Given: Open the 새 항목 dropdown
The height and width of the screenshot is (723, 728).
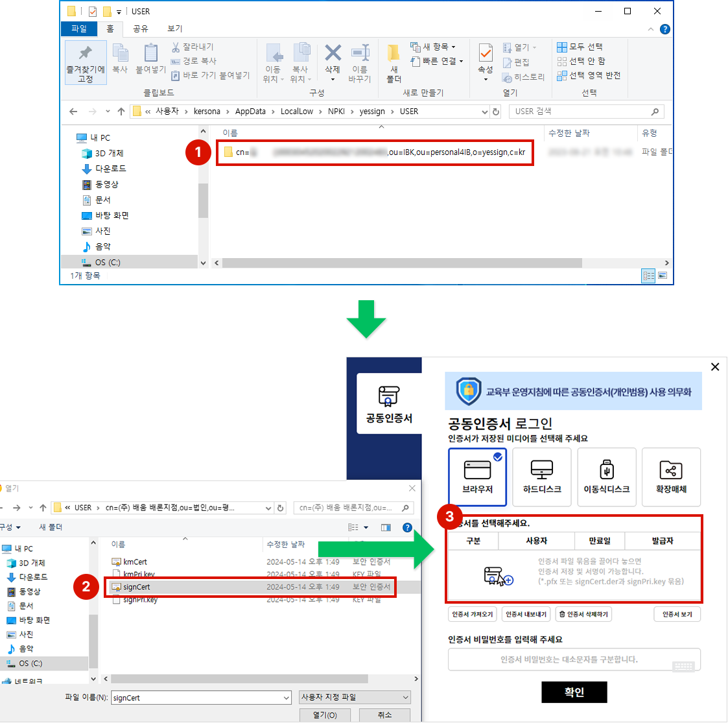Looking at the screenshot, I should coord(433,47).
